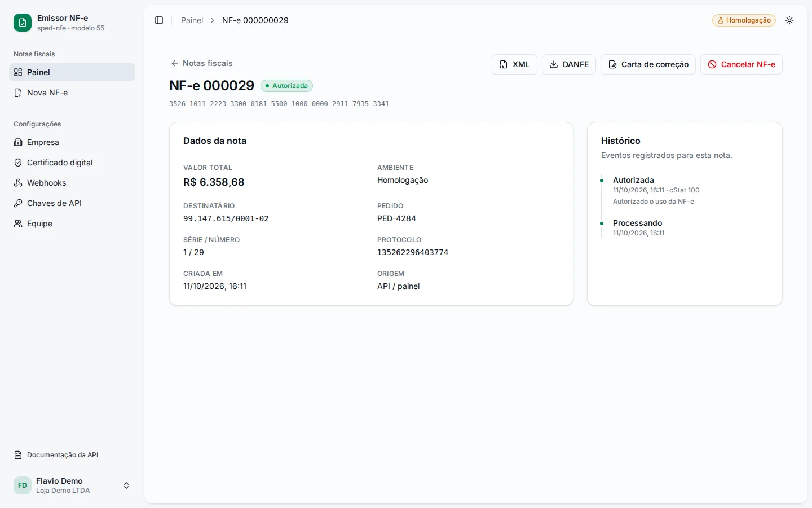Click destinatário CNPJ 99.147.615/0001-02
Viewport: 812px width, 508px height.
(x=226, y=218)
